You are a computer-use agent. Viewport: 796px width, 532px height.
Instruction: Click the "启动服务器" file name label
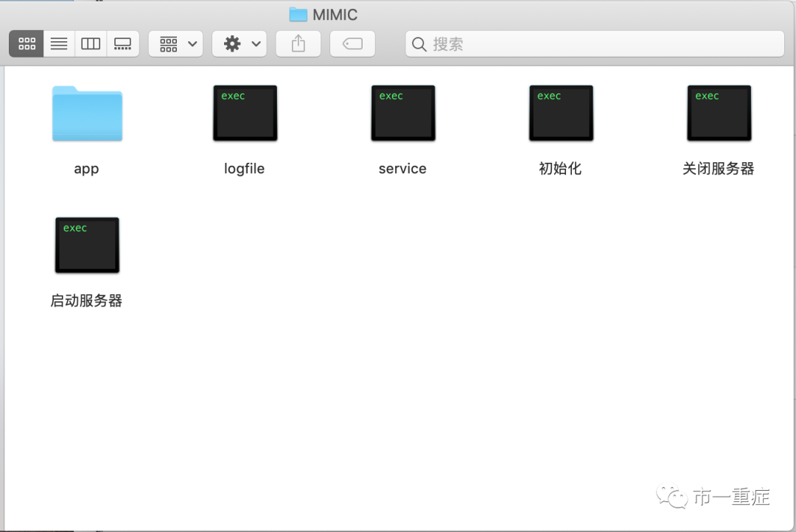[x=86, y=301]
